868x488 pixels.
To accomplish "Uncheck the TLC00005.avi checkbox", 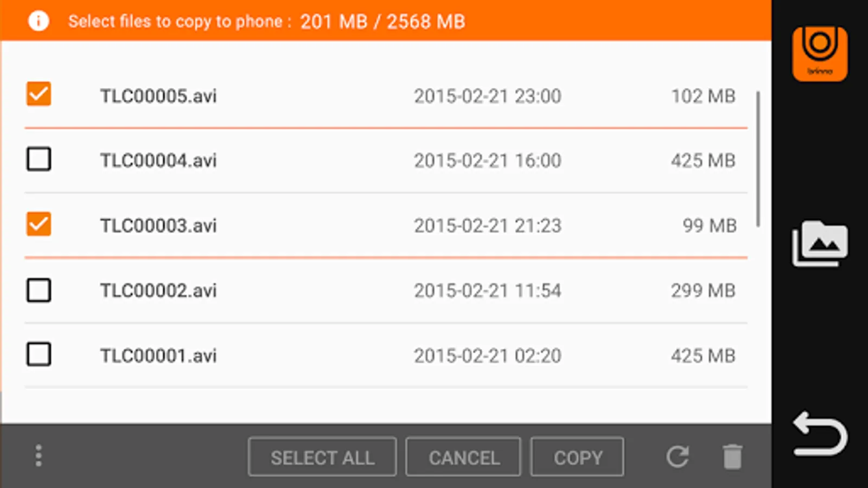I will 39,94.
